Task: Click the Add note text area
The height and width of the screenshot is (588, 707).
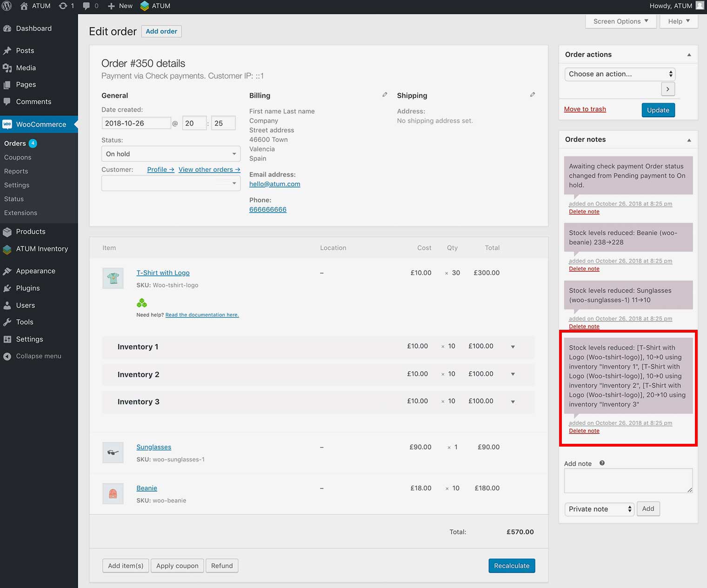Action: tap(628, 481)
